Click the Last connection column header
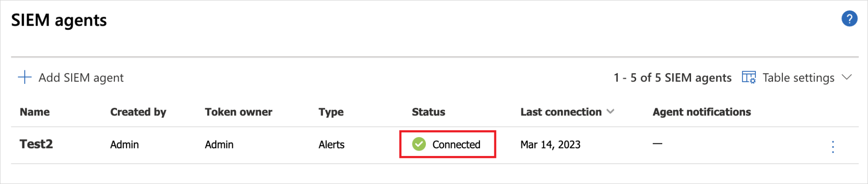 (x=561, y=112)
